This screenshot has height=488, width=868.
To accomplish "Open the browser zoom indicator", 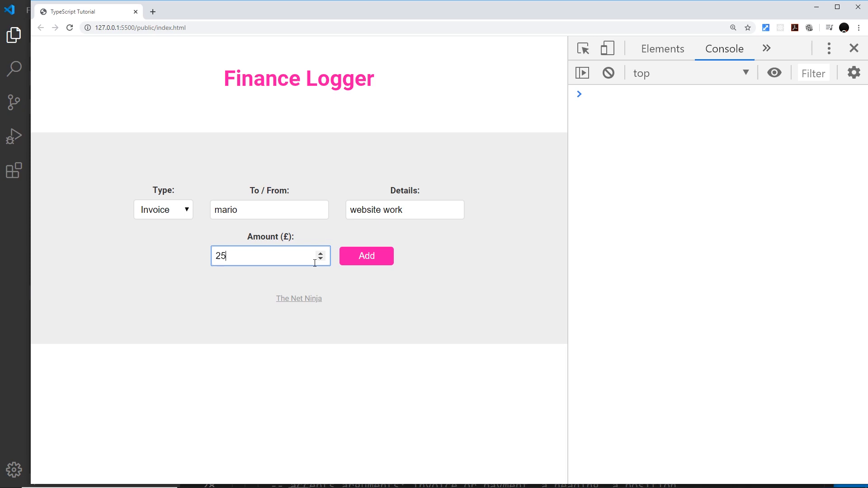I will [733, 28].
